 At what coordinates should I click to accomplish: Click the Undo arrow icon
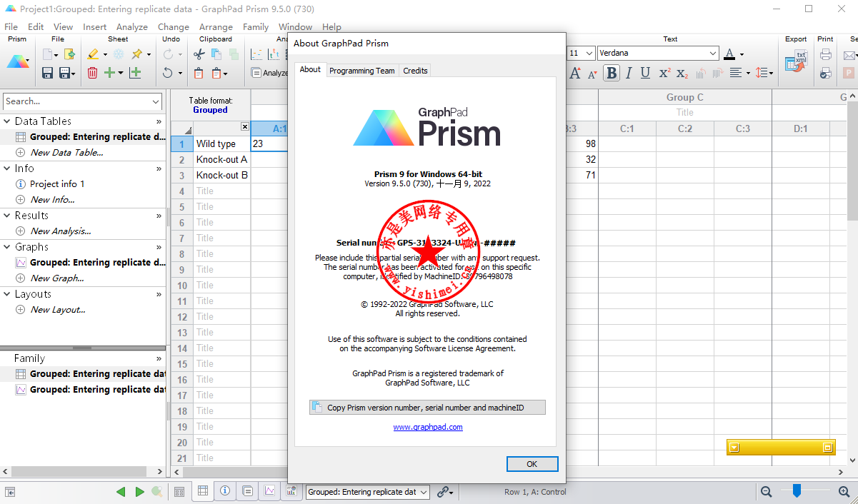tap(167, 73)
